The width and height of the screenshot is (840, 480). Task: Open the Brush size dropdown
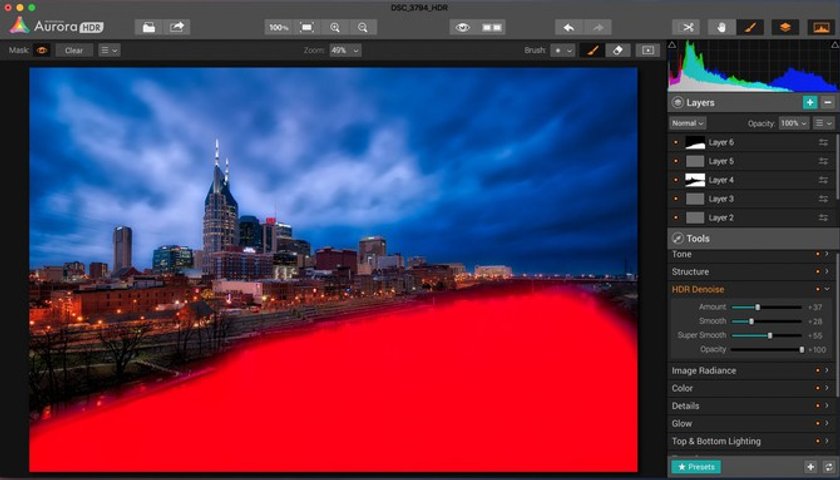point(562,50)
